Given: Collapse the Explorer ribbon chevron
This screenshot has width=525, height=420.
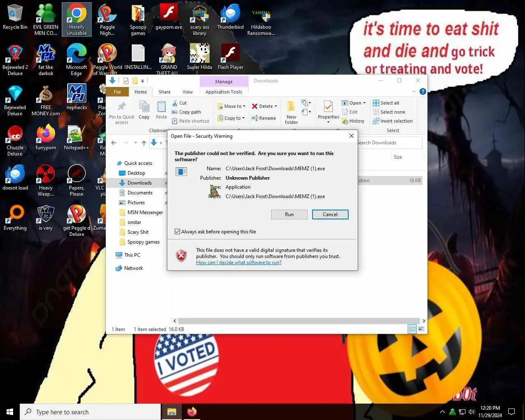Looking at the screenshot, I should coord(413,91).
